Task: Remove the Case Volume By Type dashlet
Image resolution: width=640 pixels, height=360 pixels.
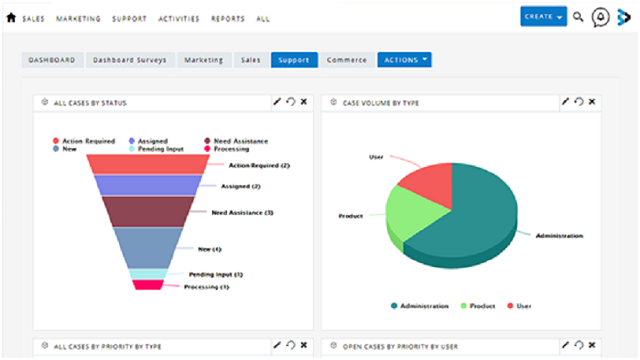Action: [x=592, y=102]
